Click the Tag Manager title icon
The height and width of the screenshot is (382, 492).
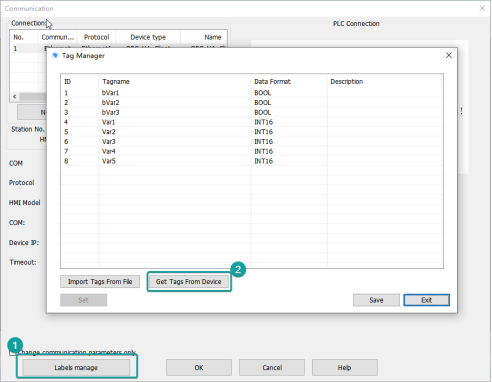tap(55, 56)
